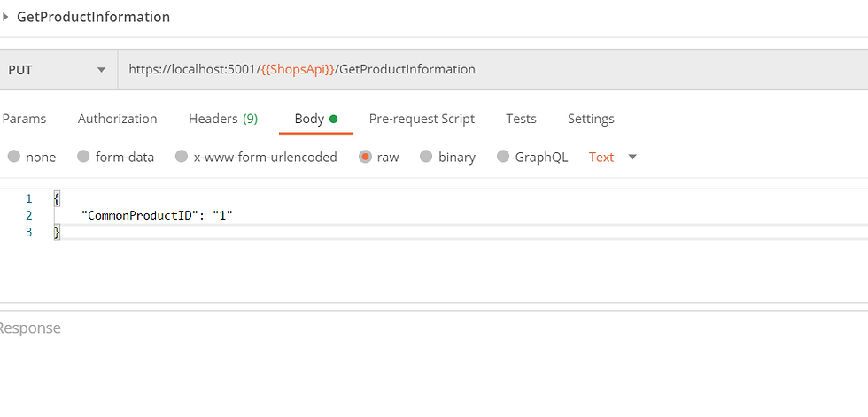Click the request URL field
The width and height of the screenshot is (868, 417).
[492, 70]
